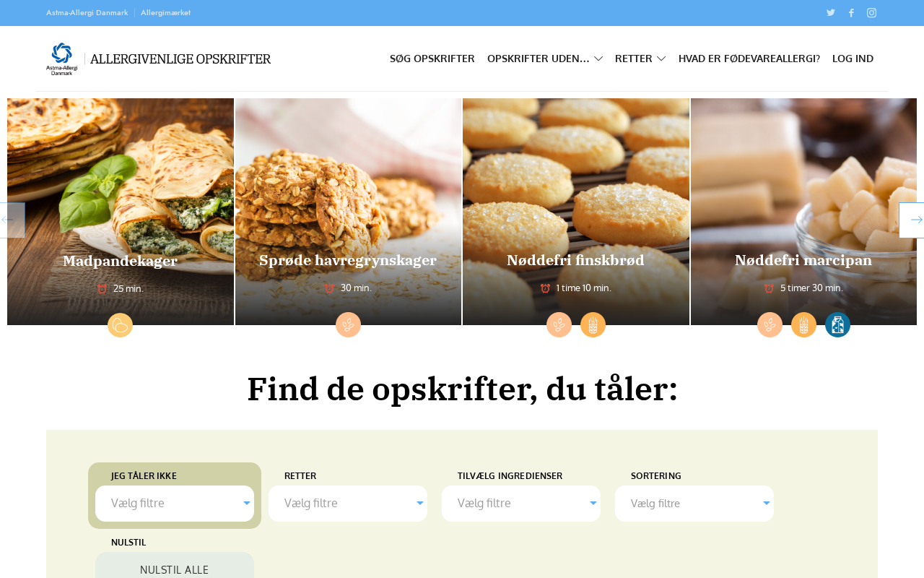Open the Facebook icon link
924x578 pixels.
[851, 12]
